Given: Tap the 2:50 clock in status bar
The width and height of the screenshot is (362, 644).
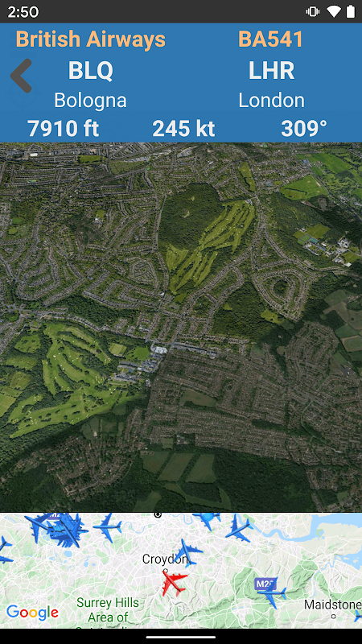Looking at the screenshot, I should pyautogui.click(x=23, y=12).
